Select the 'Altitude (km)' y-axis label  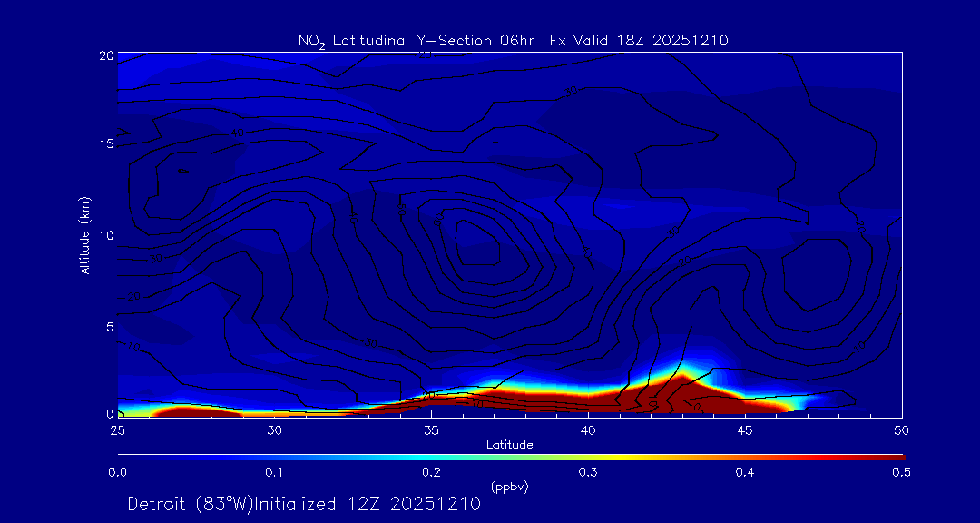pyautogui.click(x=84, y=234)
